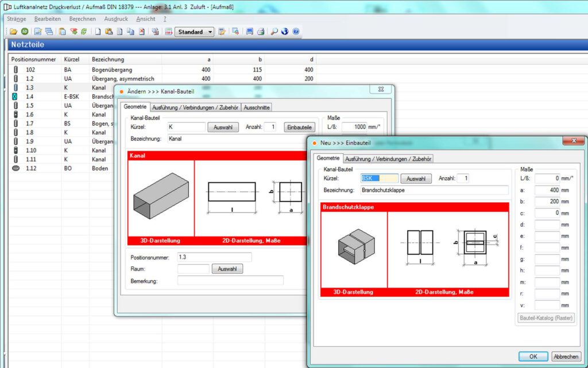Click the Positionsnummer field showing 1.3
Image resolution: width=588 pixels, height=368 pixels.
click(215, 257)
